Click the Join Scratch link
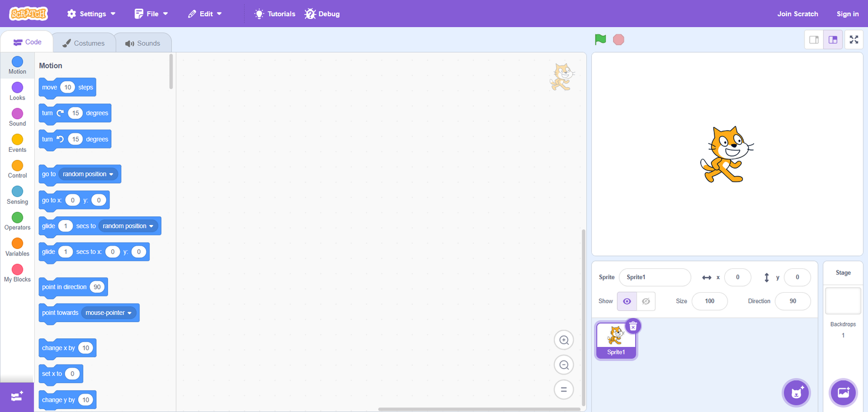Image resolution: width=868 pixels, height=412 pixels. pos(797,14)
